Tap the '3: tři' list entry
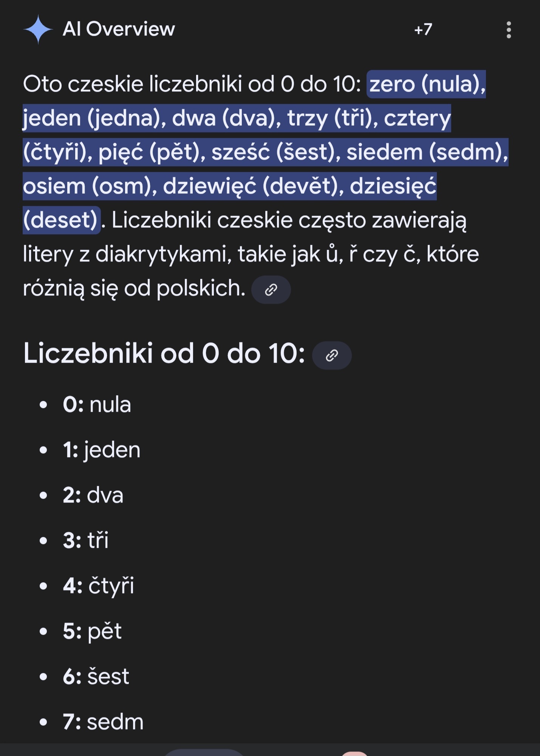Screen dimensions: 540x756 click(86, 540)
